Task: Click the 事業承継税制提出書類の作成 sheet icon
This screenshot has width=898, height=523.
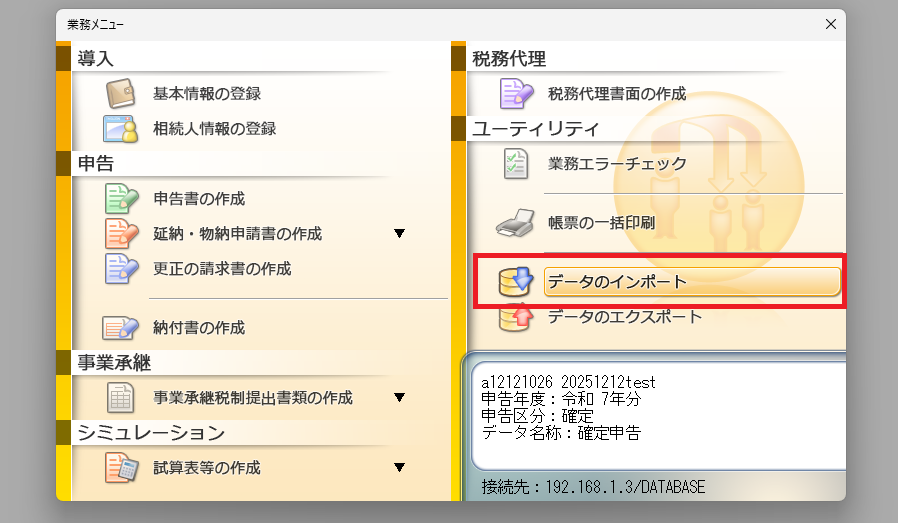Action: 121,398
